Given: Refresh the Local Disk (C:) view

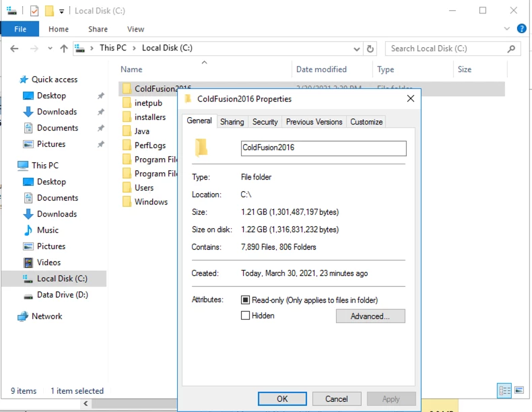Looking at the screenshot, I should pyautogui.click(x=370, y=49).
